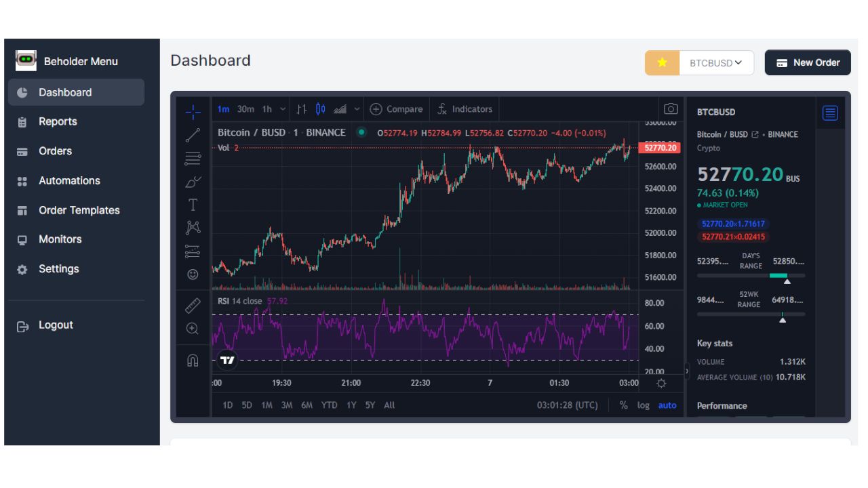This screenshot has width=868, height=488.
Task: Open Dashboard in sidebar menu
Action: coord(76,92)
